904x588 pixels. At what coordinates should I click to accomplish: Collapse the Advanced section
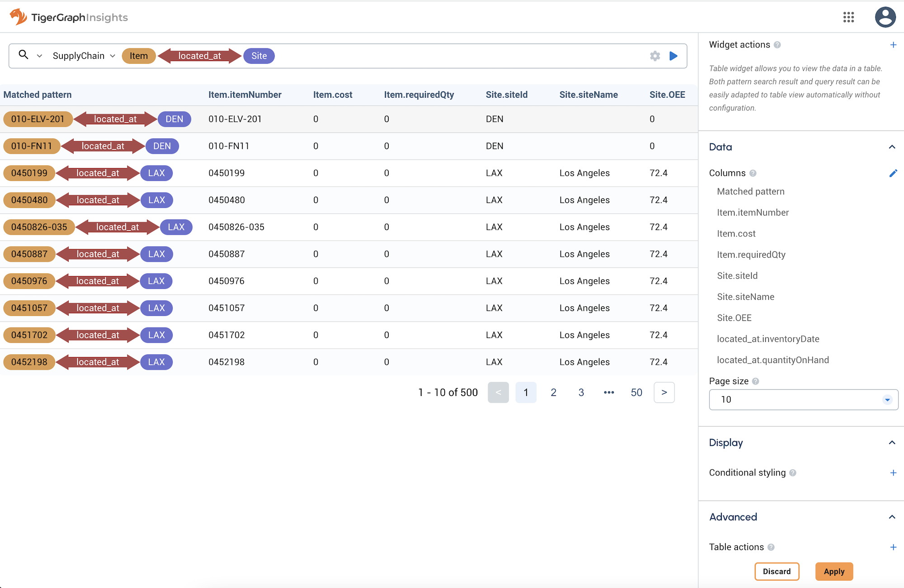click(892, 517)
